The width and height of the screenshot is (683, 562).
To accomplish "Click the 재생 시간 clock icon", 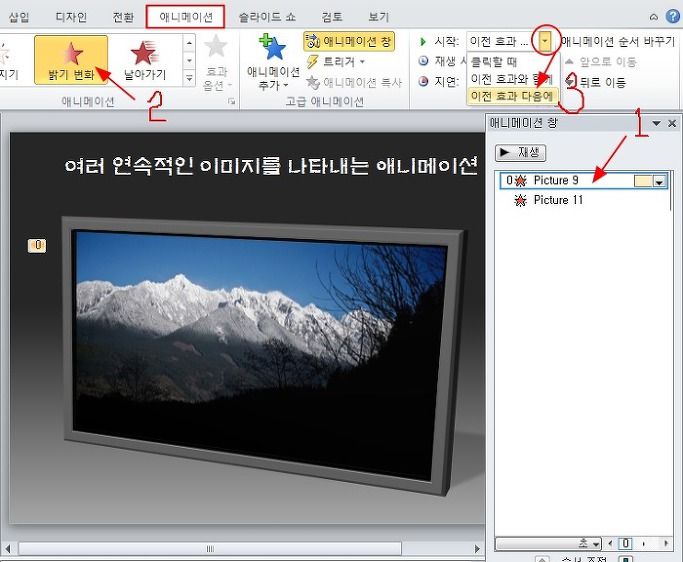I will click(423, 61).
